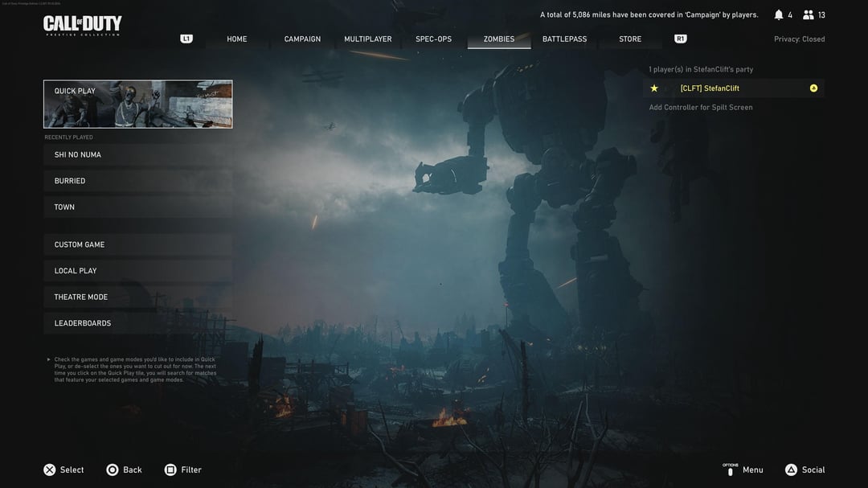Click Add Controller for Split Screen

[x=701, y=108]
